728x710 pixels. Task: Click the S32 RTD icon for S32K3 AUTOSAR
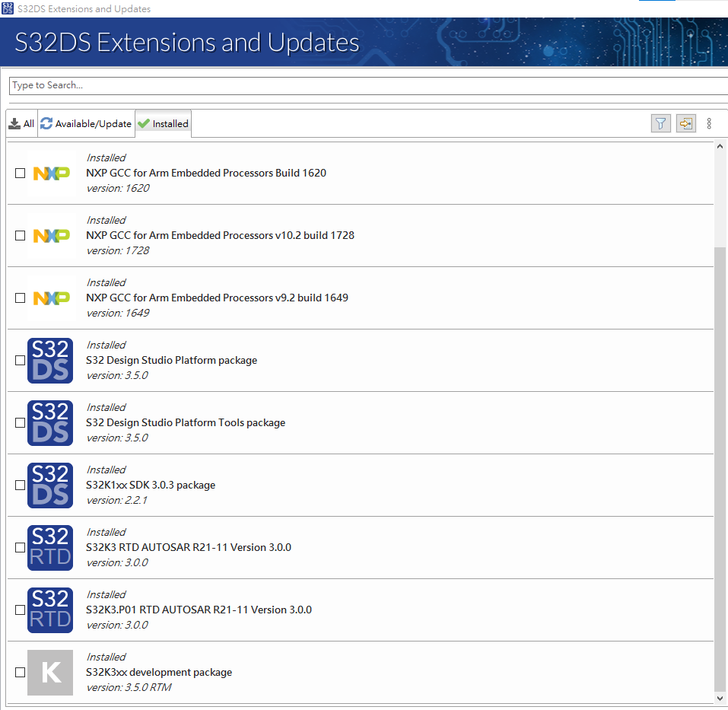click(50, 547)
